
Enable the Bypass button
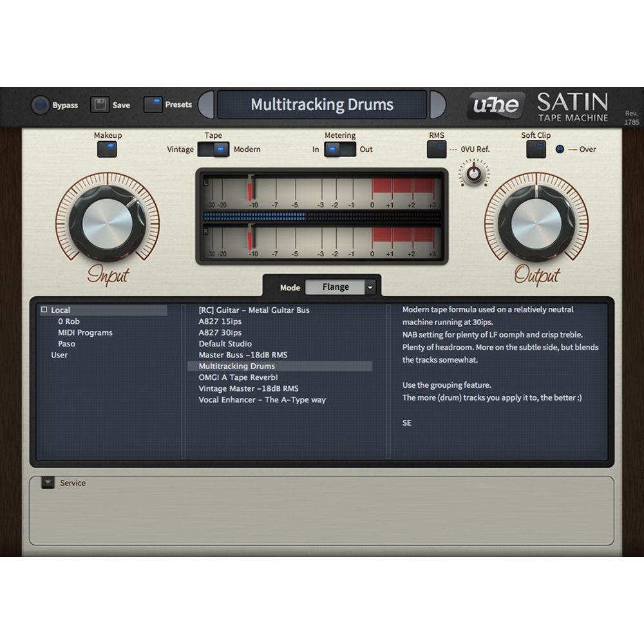(x=40, y=104)
